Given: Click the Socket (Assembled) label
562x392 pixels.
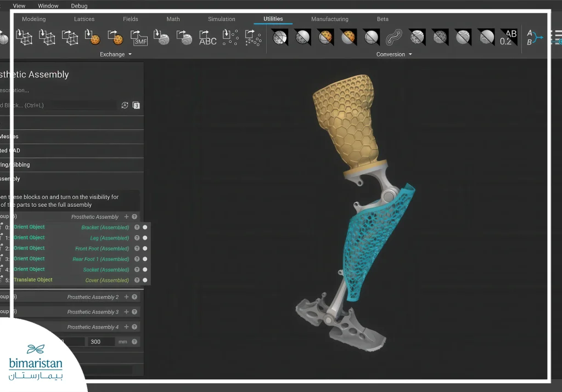Looking at the screenshot, I should (x=106, y=270).
